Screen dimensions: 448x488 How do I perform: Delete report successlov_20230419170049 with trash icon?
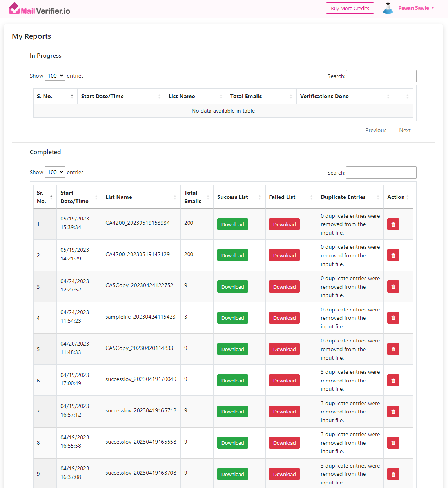tap(393, 381)
